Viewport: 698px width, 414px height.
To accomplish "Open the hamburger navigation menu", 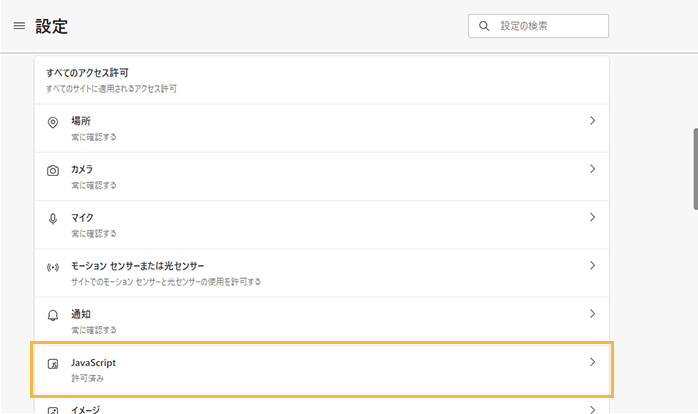I will coord(19,26).
